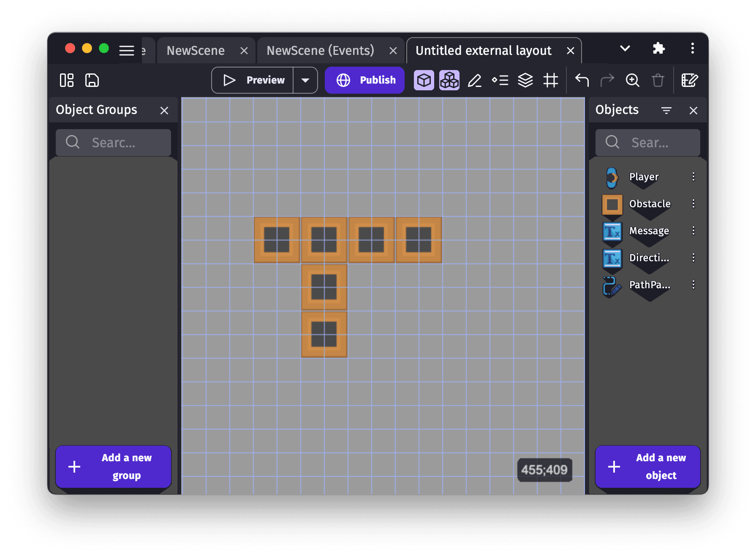Viewport: 756px width, 557px height.
Task: Switch to the NewScene (Events) tab
Action: pyautogui.click(x=320, y=51)
